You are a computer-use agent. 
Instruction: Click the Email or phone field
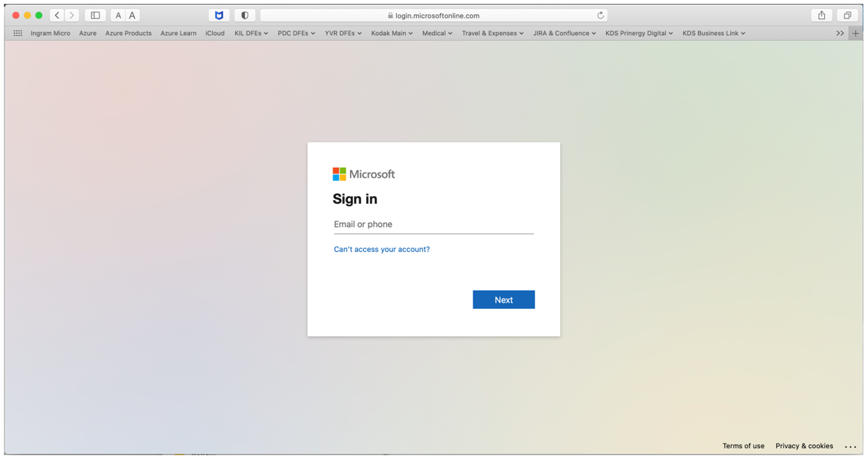434,225
